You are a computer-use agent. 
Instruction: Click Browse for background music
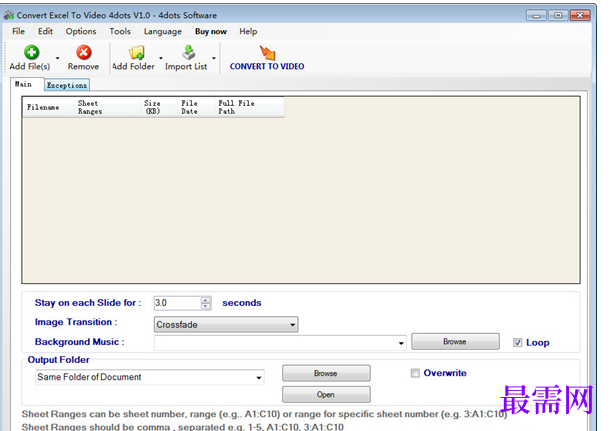[455, 342]
